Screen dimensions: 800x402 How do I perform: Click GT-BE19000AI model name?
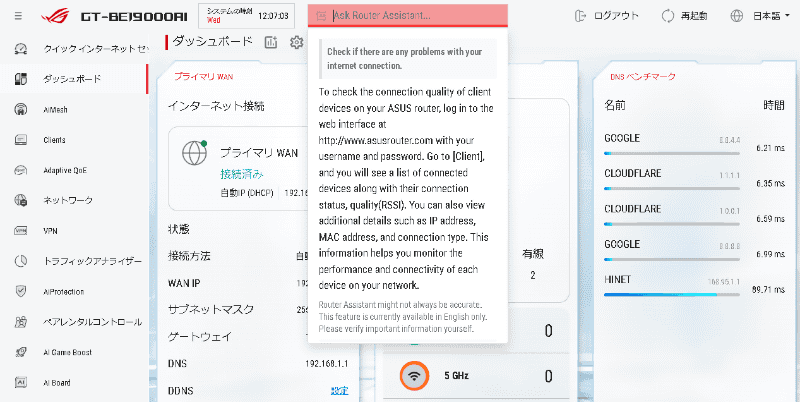tap(134, 17)
